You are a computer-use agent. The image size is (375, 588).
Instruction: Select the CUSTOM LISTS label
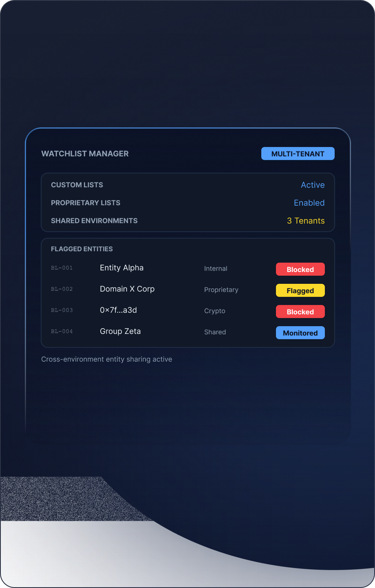[x=77, y=185]
